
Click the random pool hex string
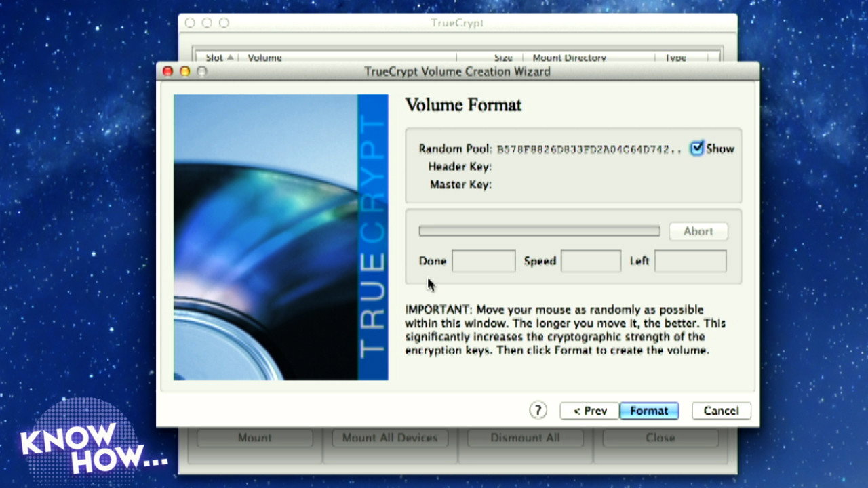pyautogui.click(x=589, y=149)
